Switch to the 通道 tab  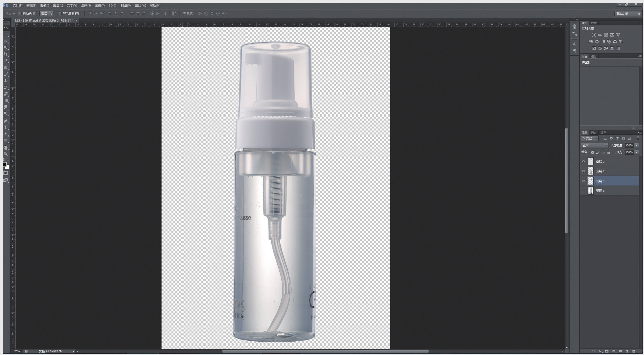pyautogui.click(x=594, y=133)
